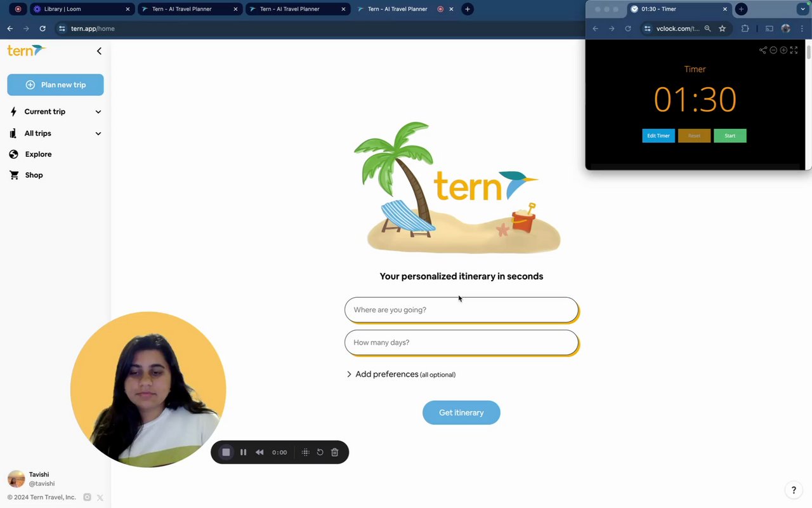
Task: Collapse the Tern sidebar with the arrow
Action: click(99, 51)
